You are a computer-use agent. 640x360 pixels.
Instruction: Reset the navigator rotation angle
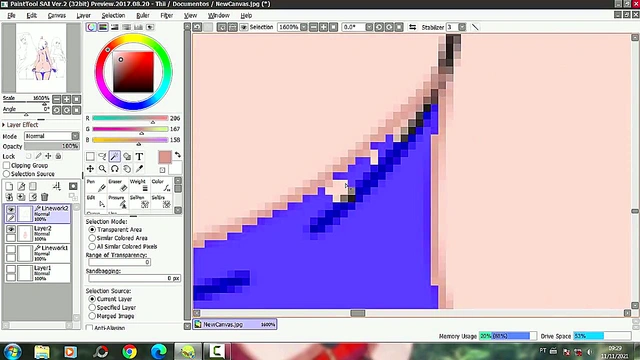[x=76, y=110]
